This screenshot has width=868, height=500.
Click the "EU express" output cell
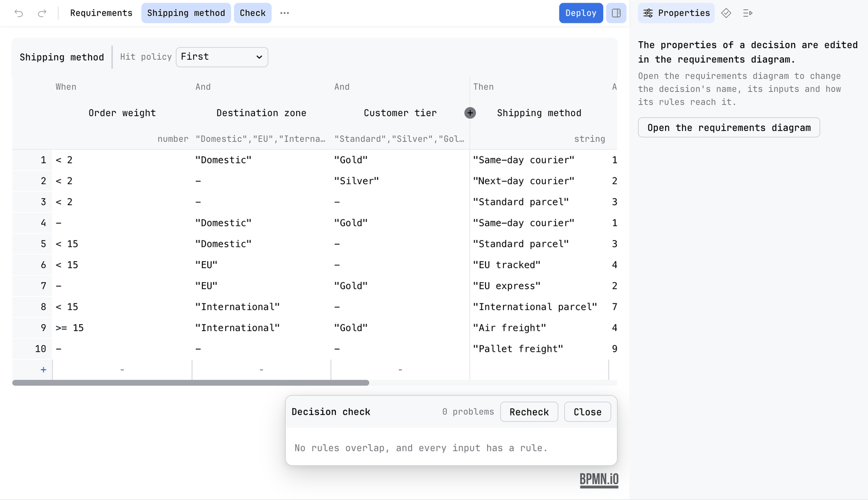(x=539, y=286)
